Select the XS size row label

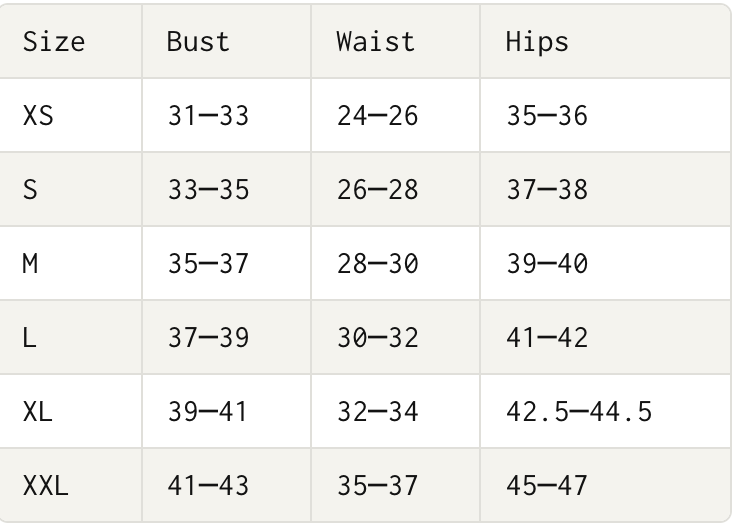coord(38,116)
